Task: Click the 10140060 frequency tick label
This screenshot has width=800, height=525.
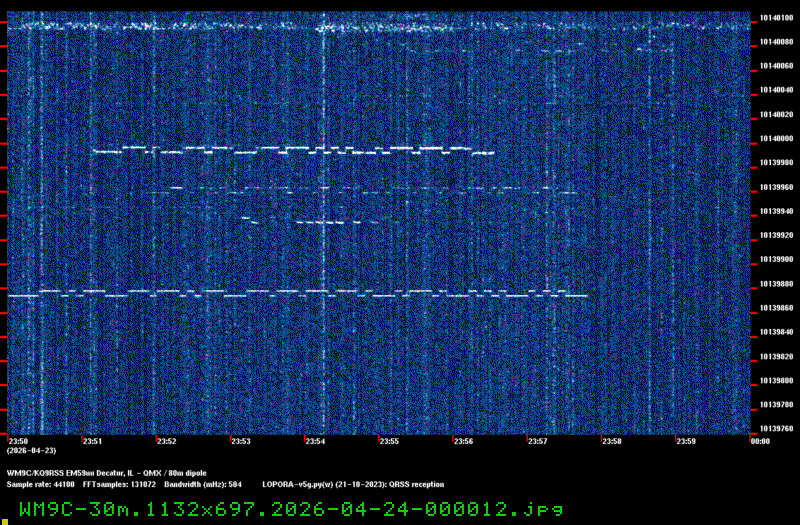Action: (773, 66)
